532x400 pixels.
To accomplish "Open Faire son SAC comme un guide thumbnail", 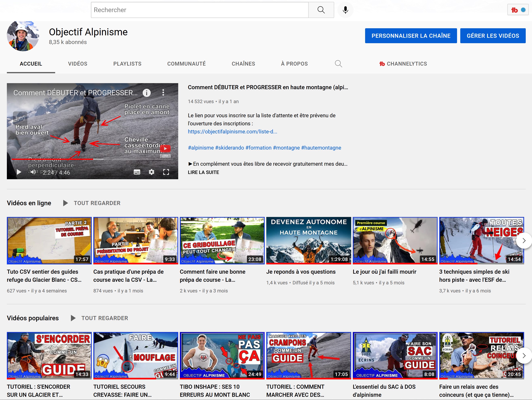I will 395,356.
